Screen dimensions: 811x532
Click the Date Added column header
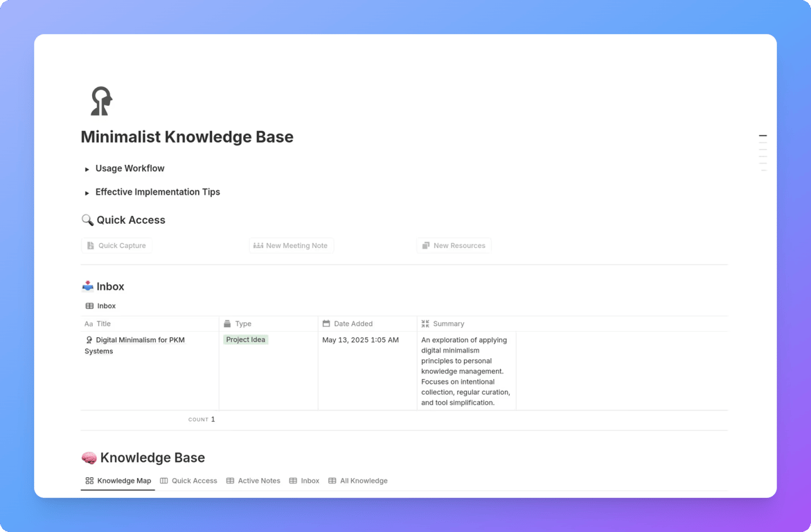(x=367, y=323)
